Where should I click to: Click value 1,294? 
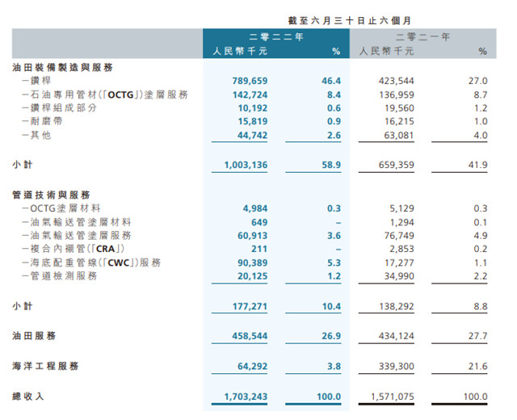coord(402,223)
